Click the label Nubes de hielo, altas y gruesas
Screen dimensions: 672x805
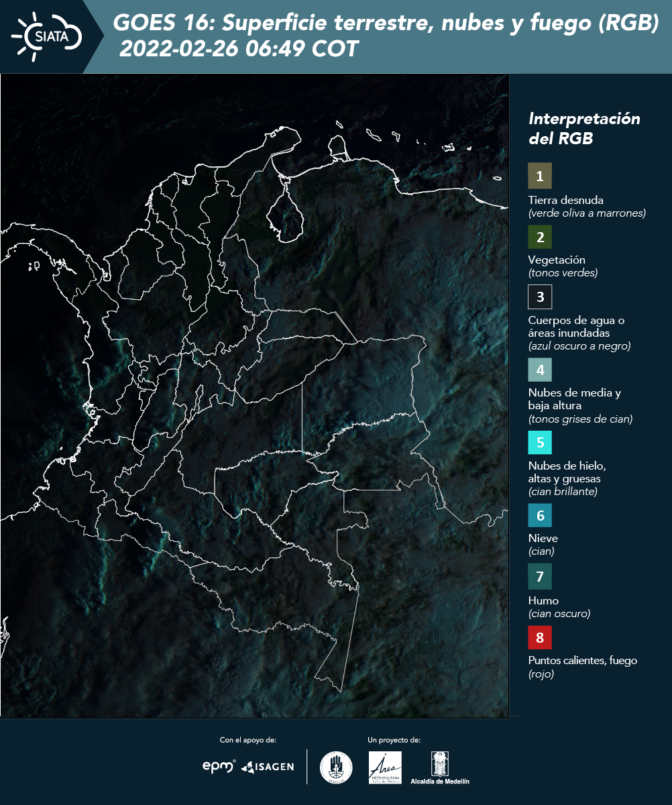point(567,472)
